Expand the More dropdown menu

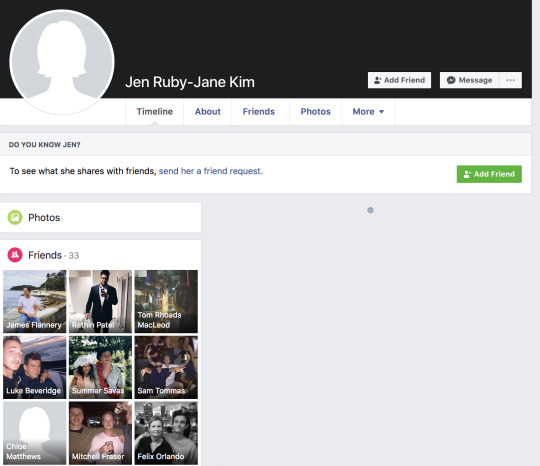(368, 112)
